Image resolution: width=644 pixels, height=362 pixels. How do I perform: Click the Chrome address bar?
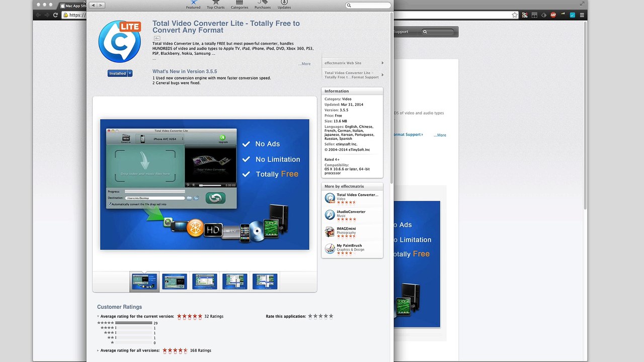[x=289, y=15]
